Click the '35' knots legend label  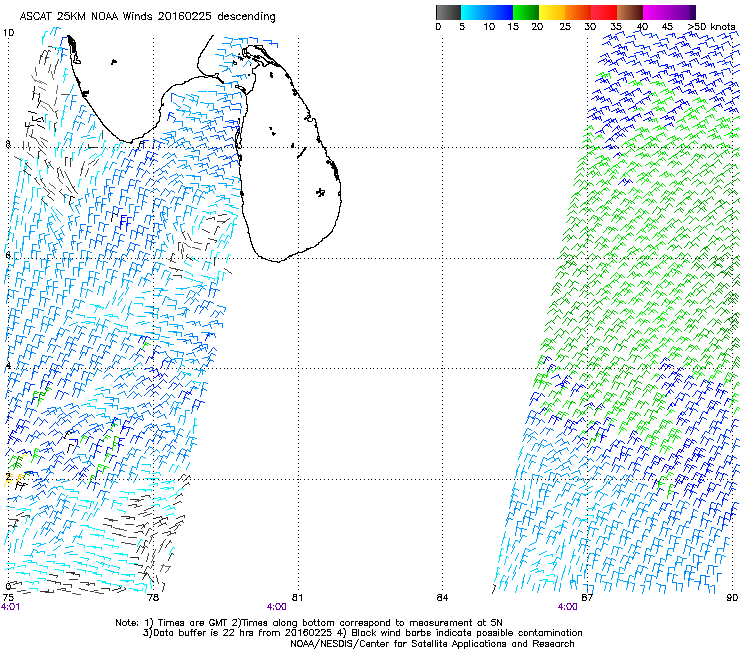616,27
